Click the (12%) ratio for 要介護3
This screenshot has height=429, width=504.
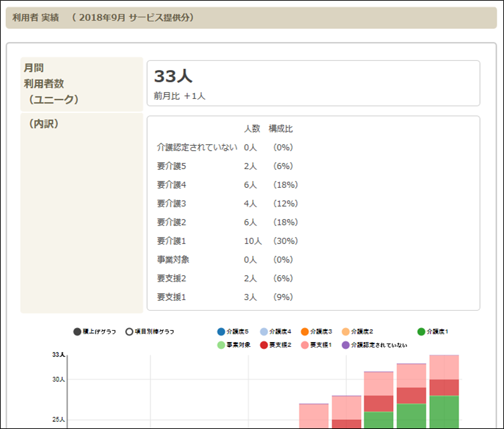point(285,203)
